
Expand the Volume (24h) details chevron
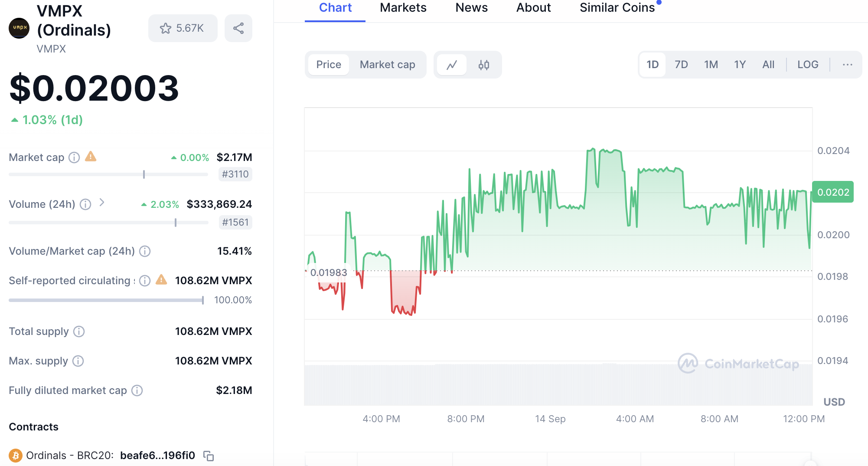pos(102,203)
